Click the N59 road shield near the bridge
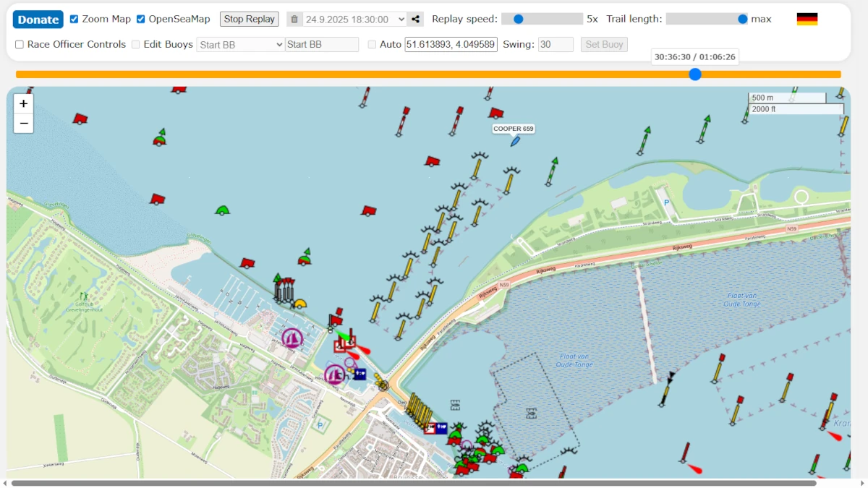Screen dimensions: 868x488 504,285
